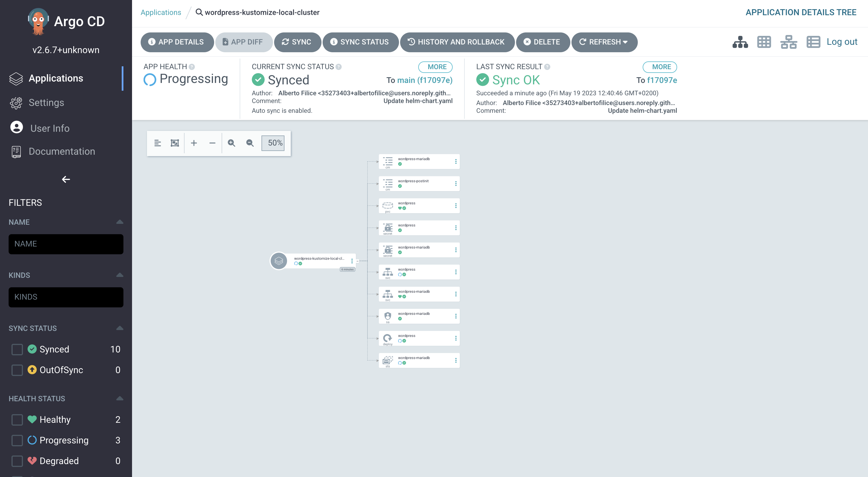Focus the NAME filter input
Screen dimensions: 868x477
tap(66, 244)
